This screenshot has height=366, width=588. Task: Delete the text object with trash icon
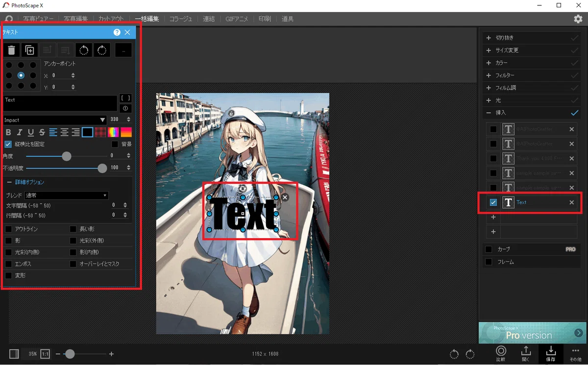(11, 50)
